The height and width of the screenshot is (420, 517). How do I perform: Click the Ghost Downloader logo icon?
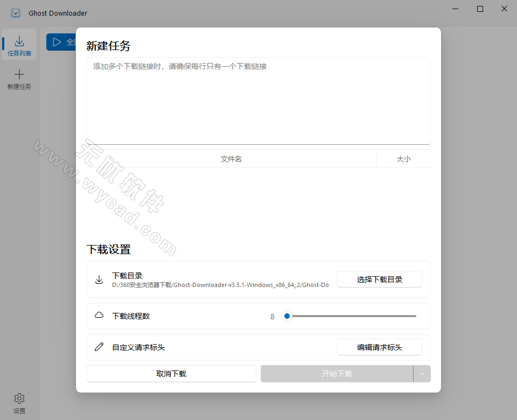[15, 12]
